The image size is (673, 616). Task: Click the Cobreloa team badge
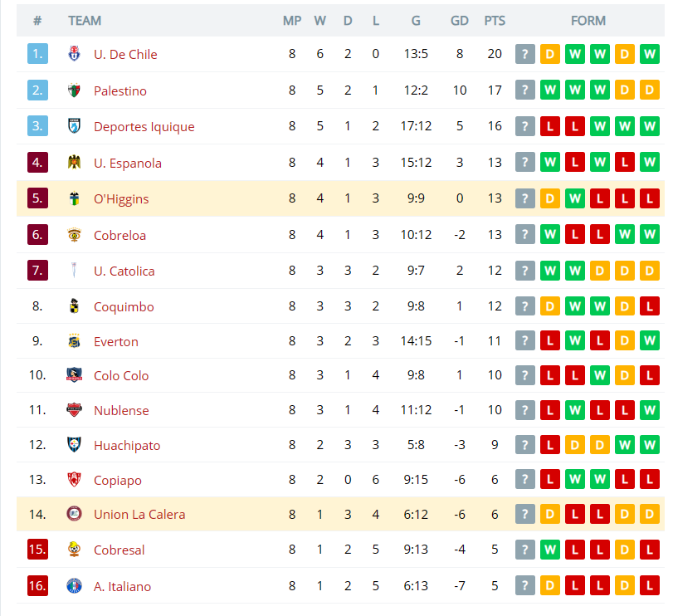[x=74, y=235]
